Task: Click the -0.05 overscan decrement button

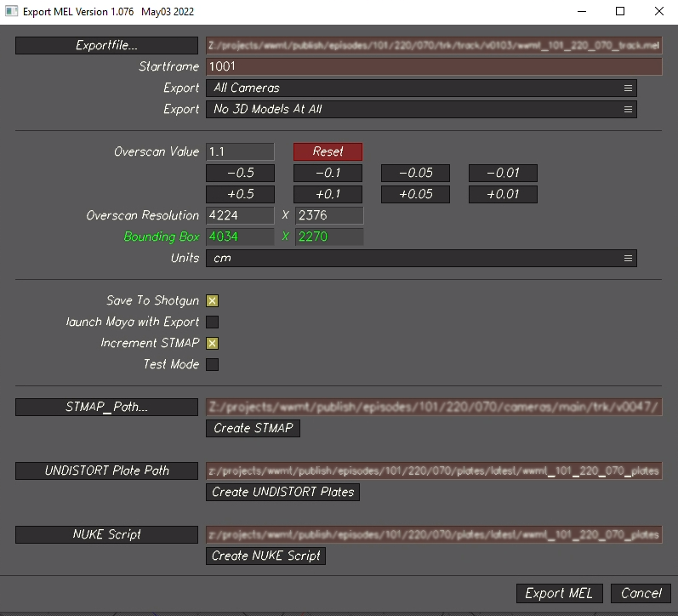Action: click(x=415, y=174)
